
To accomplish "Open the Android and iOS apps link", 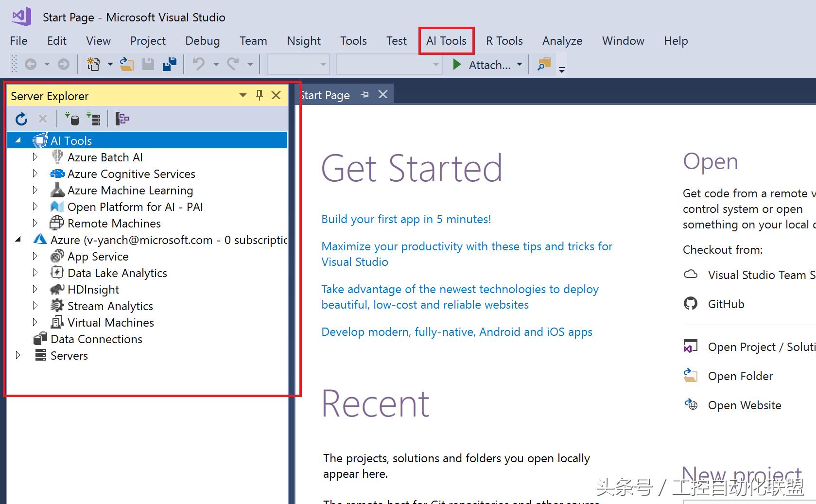I will point(457,332).
